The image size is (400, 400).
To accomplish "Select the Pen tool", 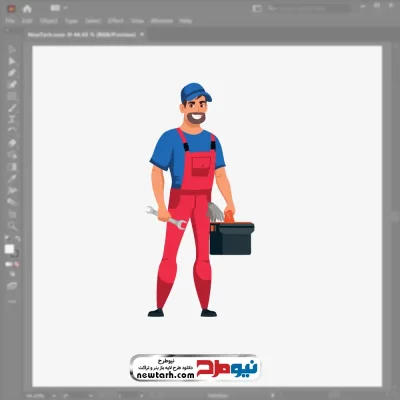I will tap(12, 73).
